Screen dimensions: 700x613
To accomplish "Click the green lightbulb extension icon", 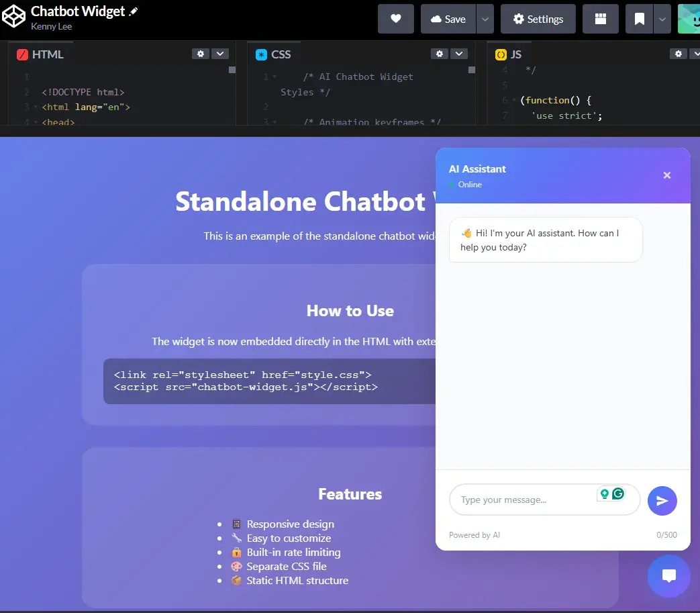I will tap(605, 493).
